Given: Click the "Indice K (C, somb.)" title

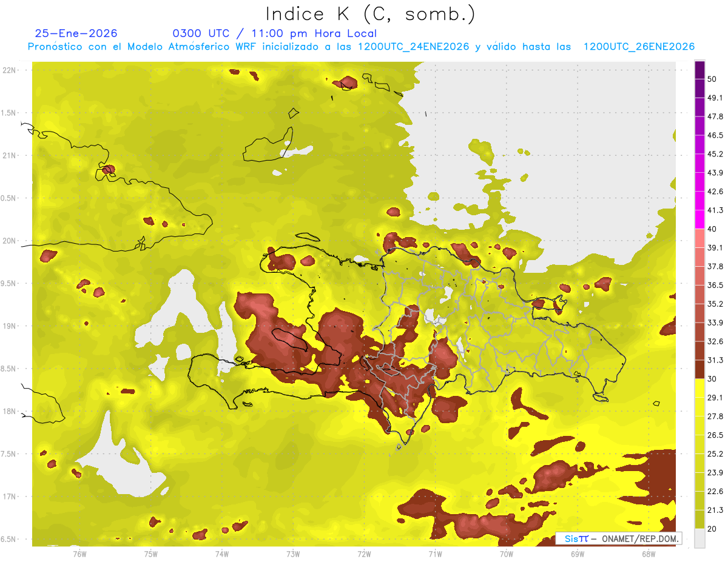Looking at the screenshot, I should 371,14.
